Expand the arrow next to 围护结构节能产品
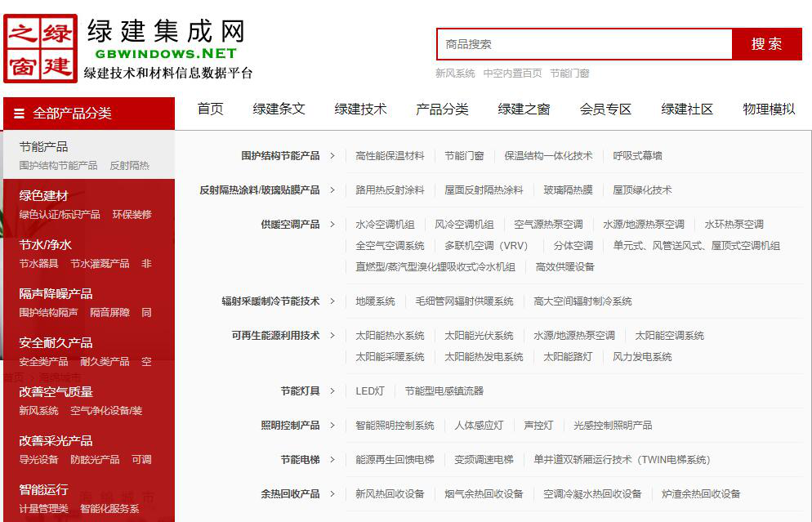Image resolution: width=812 pixels, height=522 pixels. [x=332, y=155]
